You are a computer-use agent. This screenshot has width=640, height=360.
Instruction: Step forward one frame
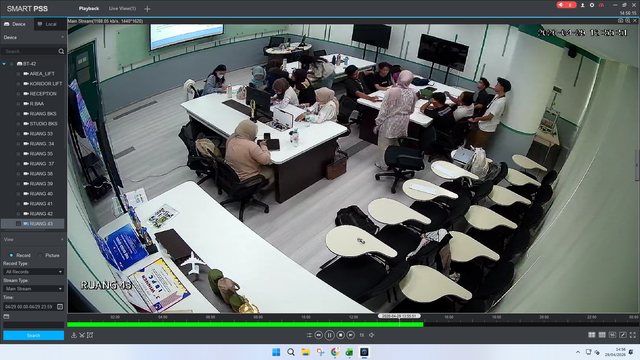pos(351,335)
